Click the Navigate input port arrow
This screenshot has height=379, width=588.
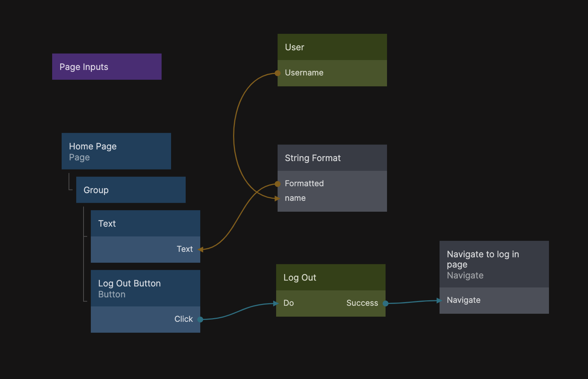point(440,301)
